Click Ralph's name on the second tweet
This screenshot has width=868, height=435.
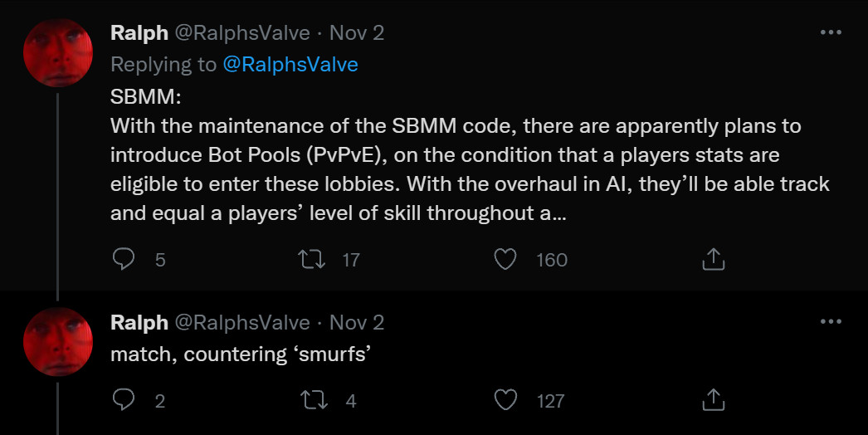tap(139, 322)
